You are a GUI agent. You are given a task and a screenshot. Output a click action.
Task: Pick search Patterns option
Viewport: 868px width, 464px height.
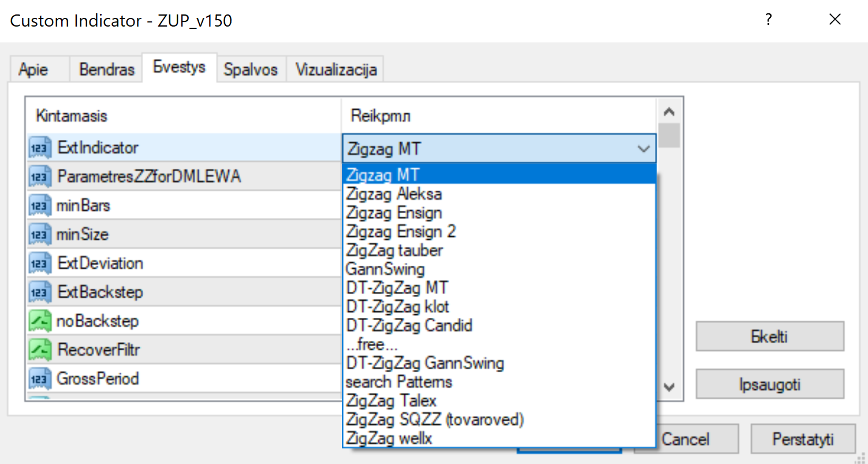(x=499, y=382)
